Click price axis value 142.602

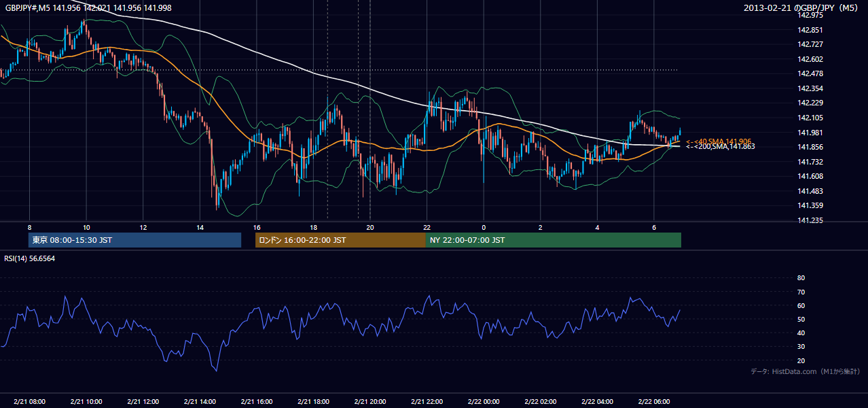(x=810, y=59)
